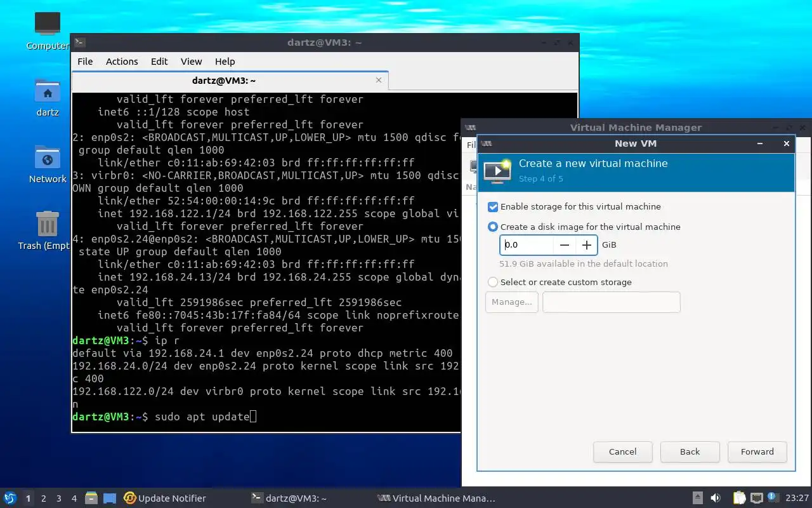
Task: Click the "ip r" command line in terminal
Action: pyautogui.click(x=167, y=340)
